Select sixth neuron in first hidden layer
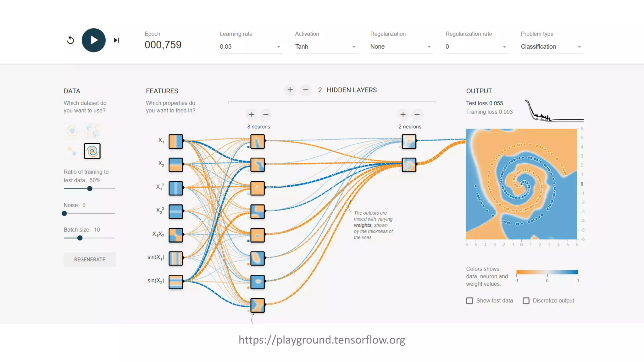The image size is (644, 362). click(x=258, y=258)
